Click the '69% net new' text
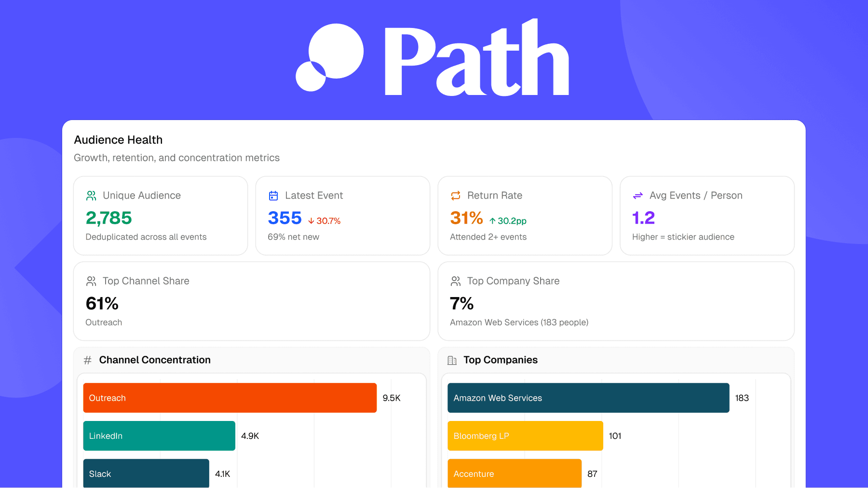The height and width of the screenshot is (488, 868). click(294, 237)
